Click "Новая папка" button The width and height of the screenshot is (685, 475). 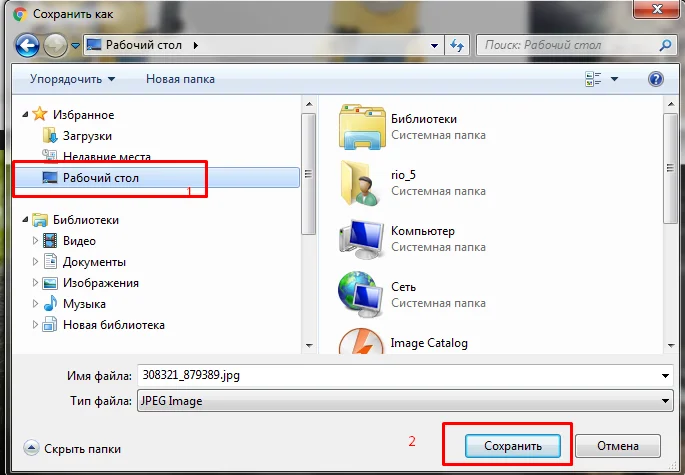[180, 79]
